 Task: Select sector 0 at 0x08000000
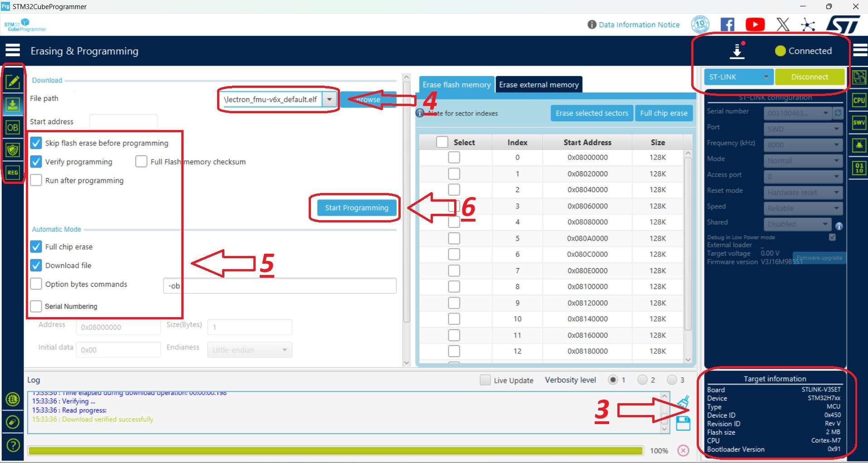click(454, 157)
